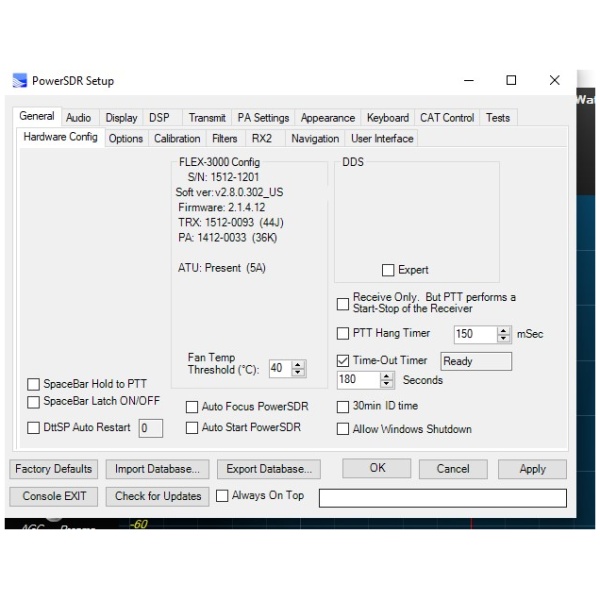Open Export Database dialog
600x600 pixels.
(269, 469)
